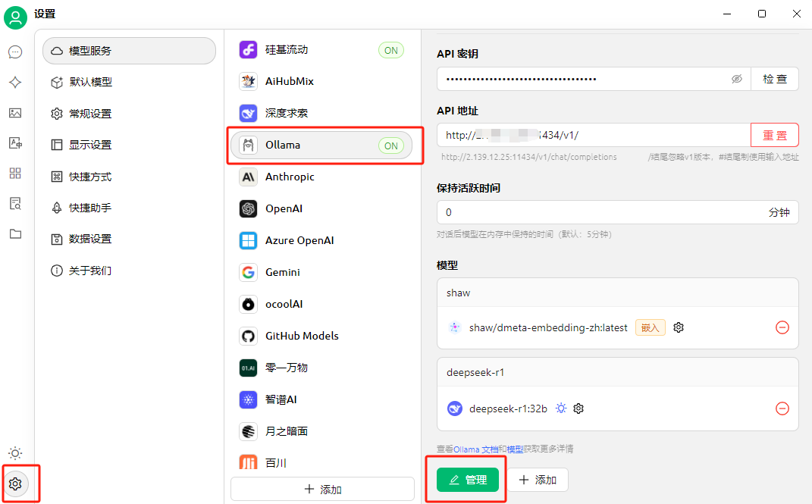812x504 pixels.
Task: Click the shaw/dmeta-embedding-zh:latest model name
Action: click(x=548, y=327)
